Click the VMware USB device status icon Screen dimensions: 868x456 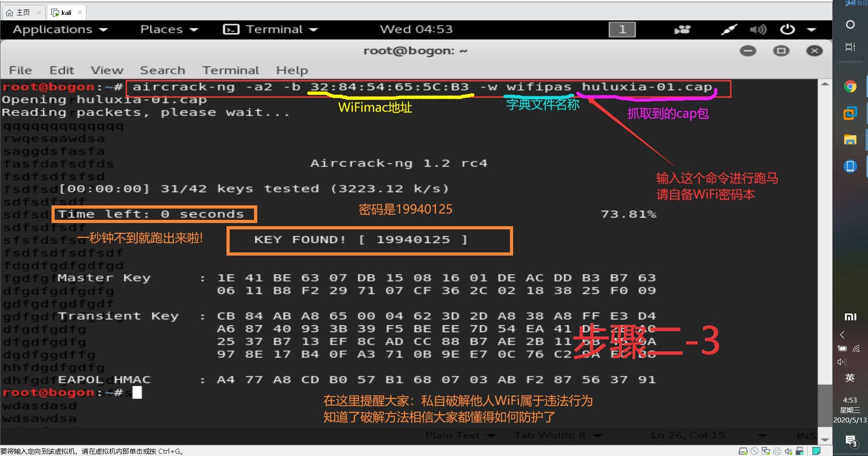(x=800, y=451)
